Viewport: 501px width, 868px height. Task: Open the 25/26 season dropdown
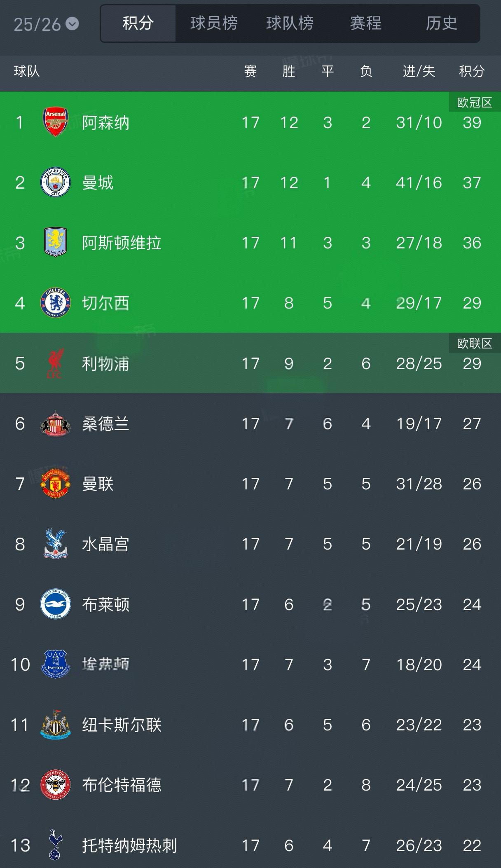coord(46,24)
